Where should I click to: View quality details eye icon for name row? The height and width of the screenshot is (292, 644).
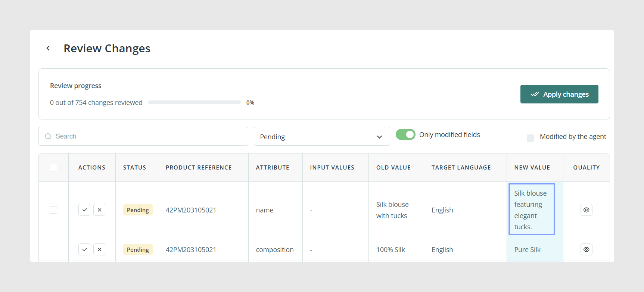(x=587, y=210)
